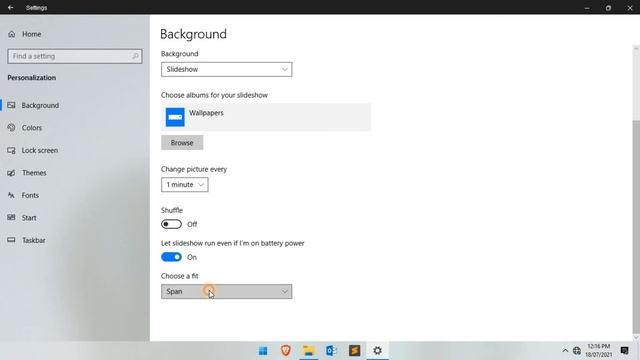Minimize the Settings window
This screenshot has width=640, height=360.
pyautogui.click(x=587, y=7)
